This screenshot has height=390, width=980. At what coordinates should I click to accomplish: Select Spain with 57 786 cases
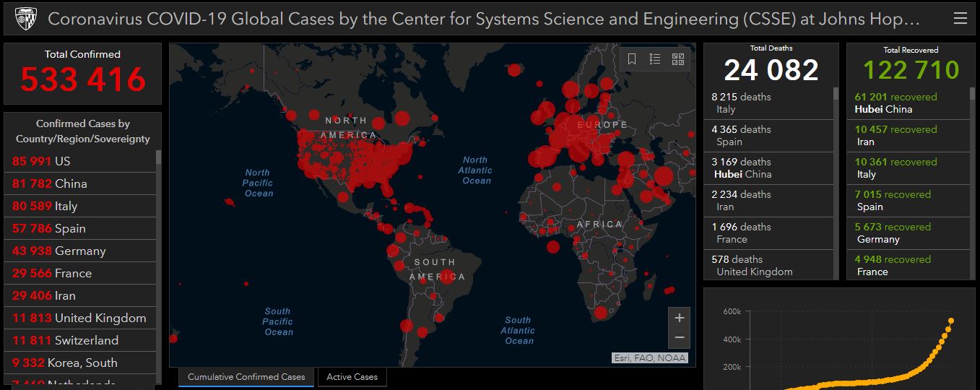point(80,228)
